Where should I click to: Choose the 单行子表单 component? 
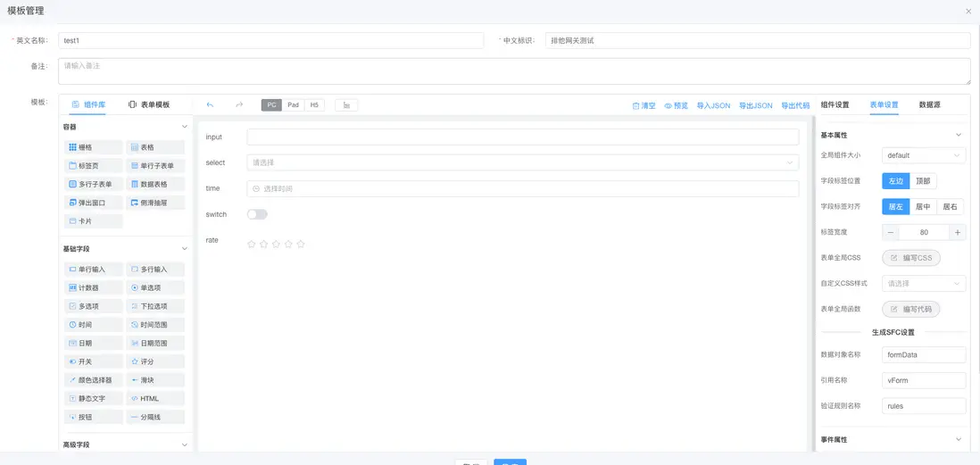155,166
